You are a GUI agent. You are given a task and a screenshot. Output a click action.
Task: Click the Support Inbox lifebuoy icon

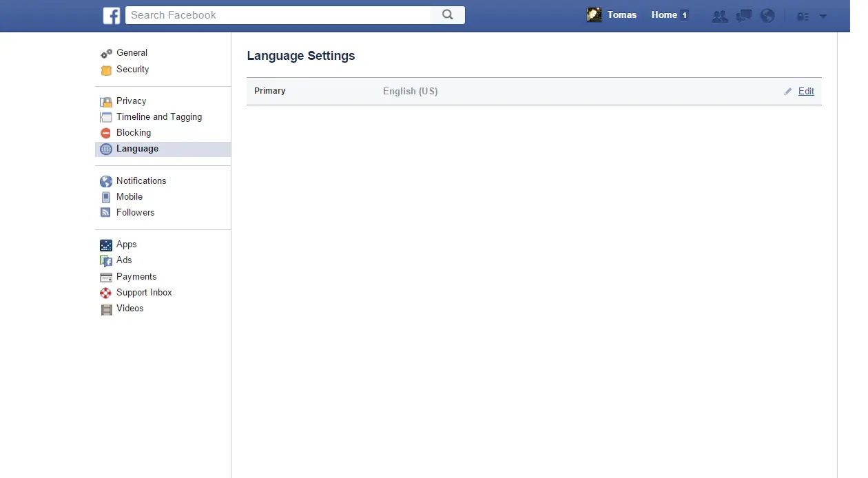click(106, 293)
